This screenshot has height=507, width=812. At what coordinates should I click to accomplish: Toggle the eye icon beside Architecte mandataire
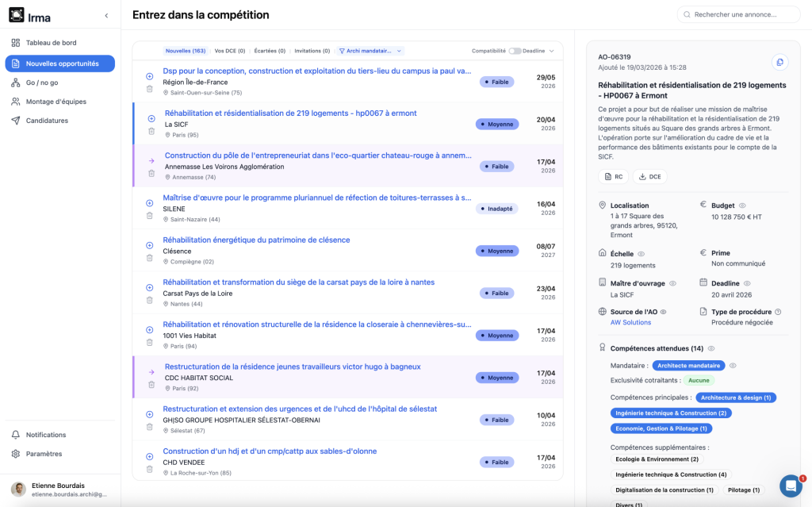(x=733, y=366)
